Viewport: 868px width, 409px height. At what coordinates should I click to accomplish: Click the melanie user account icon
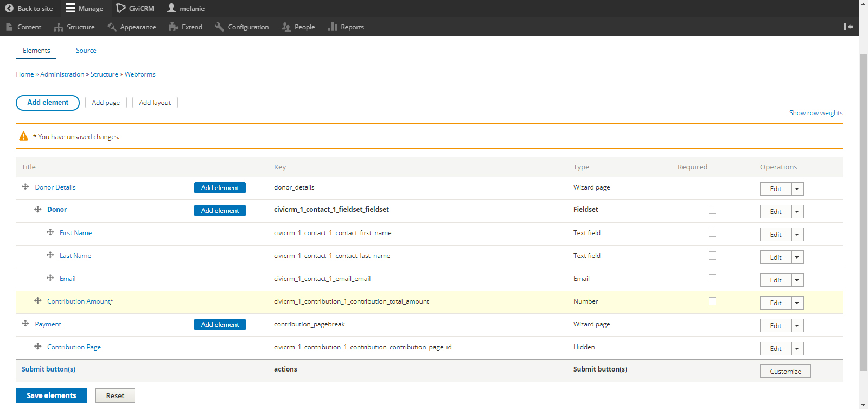171,8
